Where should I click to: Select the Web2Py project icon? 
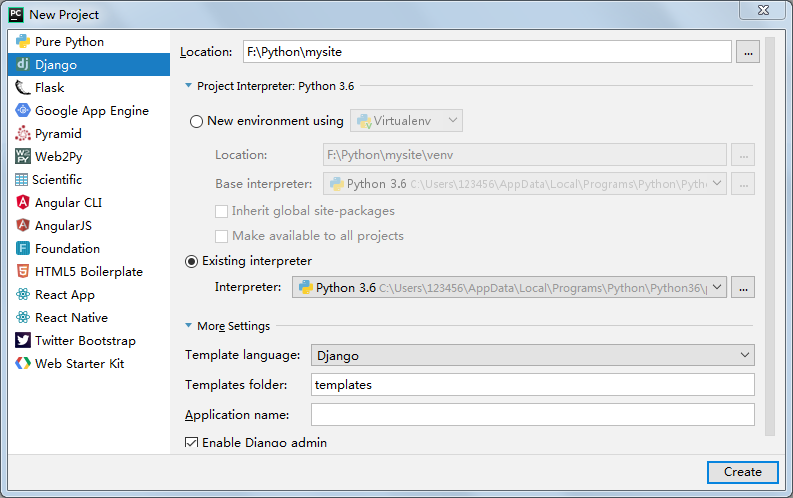tap(23, 156)
